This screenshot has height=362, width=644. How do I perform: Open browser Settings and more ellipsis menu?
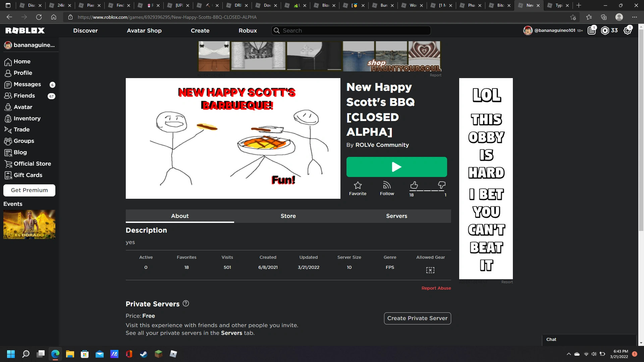tap(634, 17)
